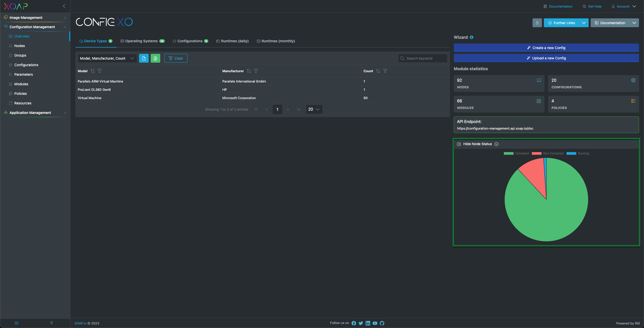644x328 pixels.
Task: Export table via green Excel icon
Action: [x=155, y=58]
